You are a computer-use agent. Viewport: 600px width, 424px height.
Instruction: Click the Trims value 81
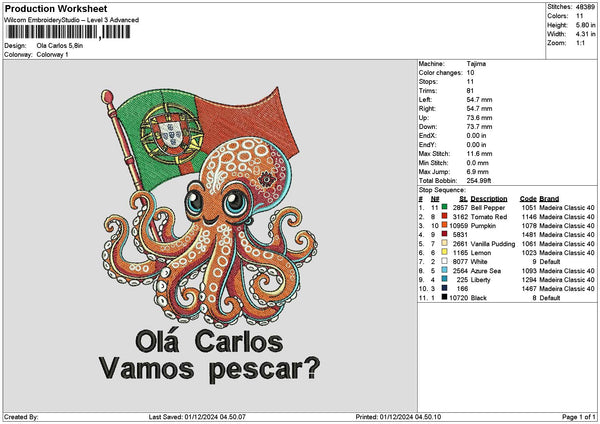470,91
